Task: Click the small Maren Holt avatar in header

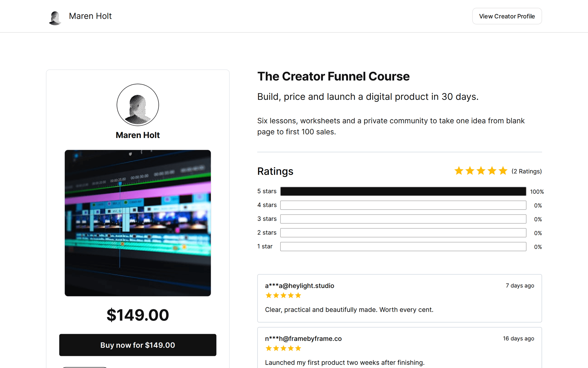Action: (55, 18)
